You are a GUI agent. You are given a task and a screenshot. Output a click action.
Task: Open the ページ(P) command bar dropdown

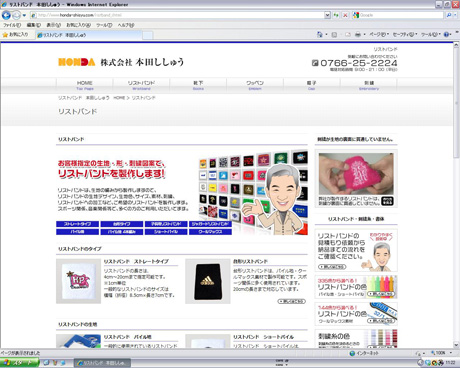click(379, 34)
